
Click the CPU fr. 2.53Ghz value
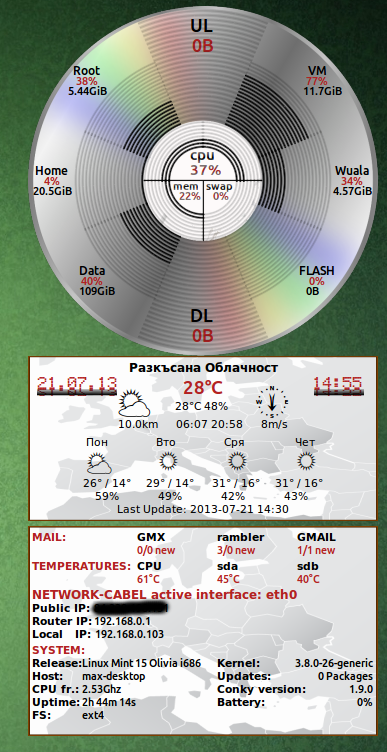101,689
